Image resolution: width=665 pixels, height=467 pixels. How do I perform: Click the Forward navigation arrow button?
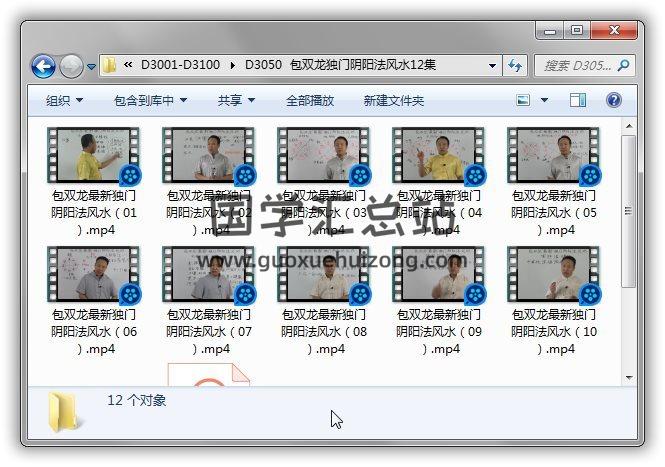point(71,67)
